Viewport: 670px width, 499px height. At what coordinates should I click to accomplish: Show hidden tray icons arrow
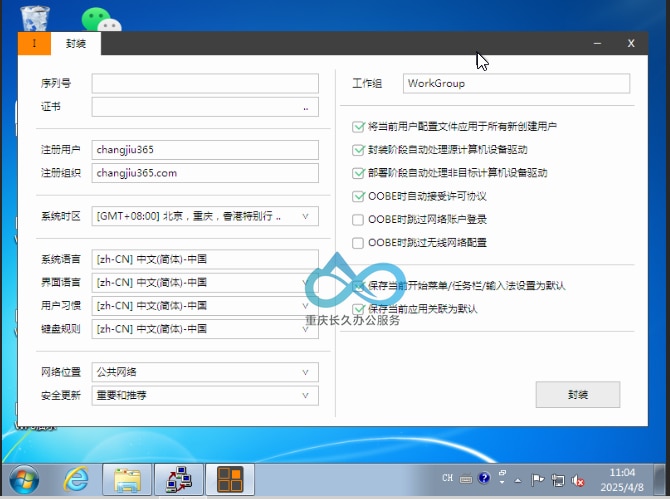coord(518,481)
